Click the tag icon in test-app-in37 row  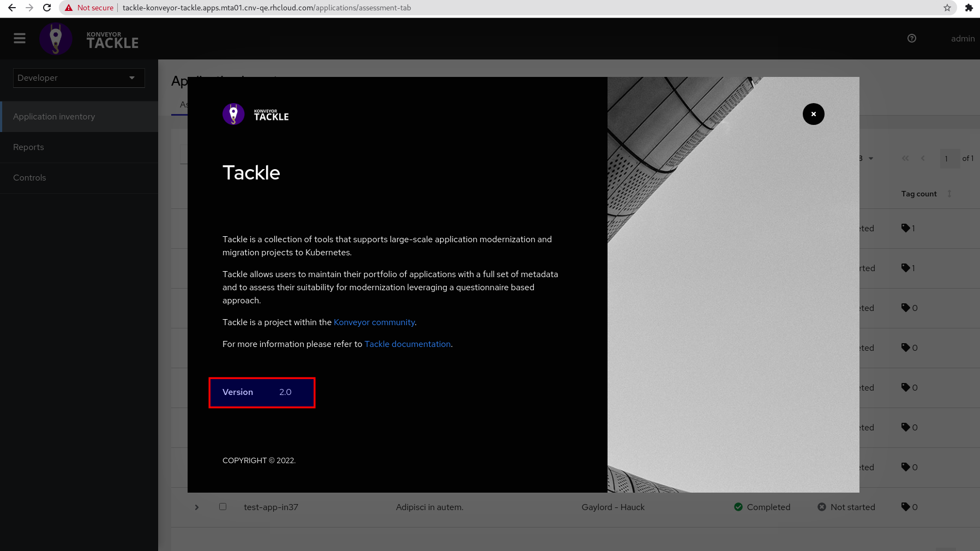pos(906,507)
